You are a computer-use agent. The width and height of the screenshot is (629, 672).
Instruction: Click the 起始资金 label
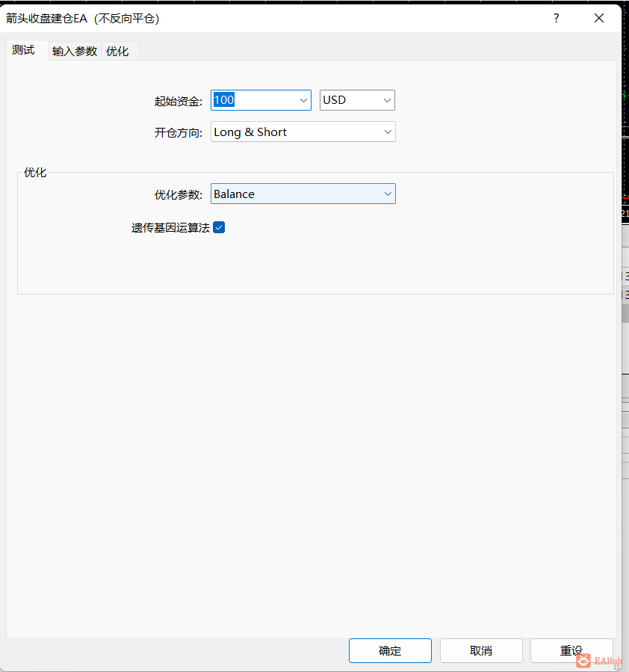coord(178,101)
